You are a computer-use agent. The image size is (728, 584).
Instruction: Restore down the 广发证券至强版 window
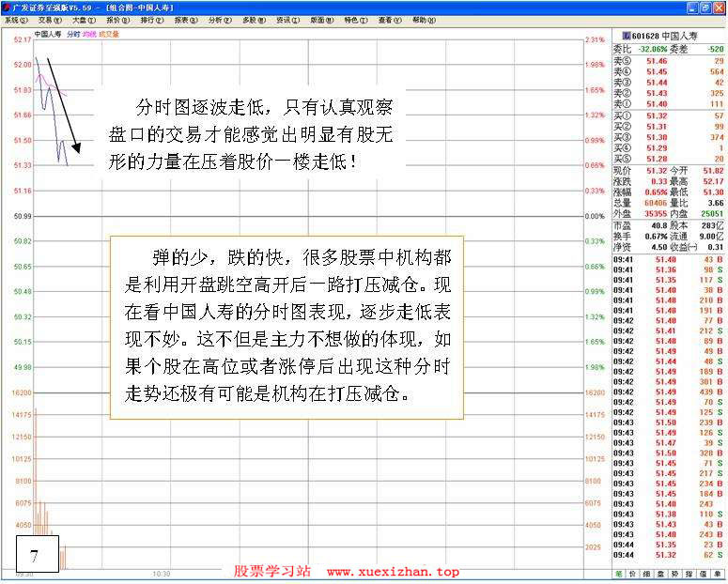pos(705,8)
